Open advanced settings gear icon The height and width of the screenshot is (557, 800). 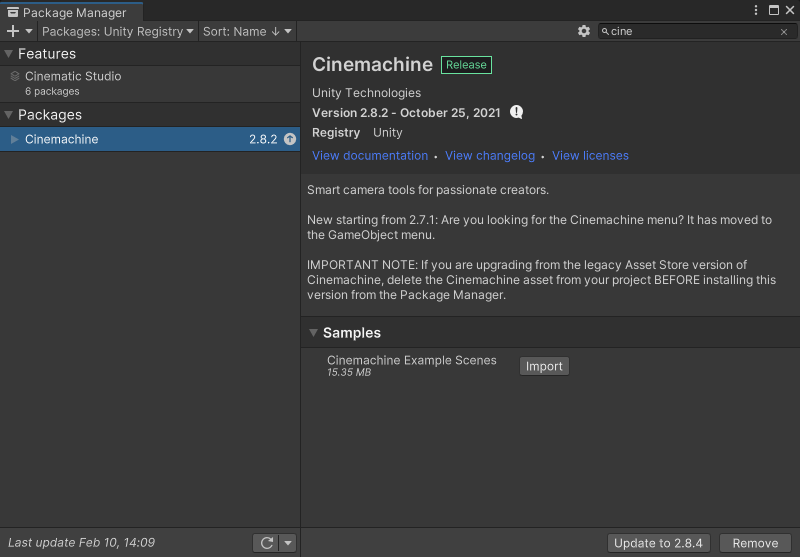[584, 32]
